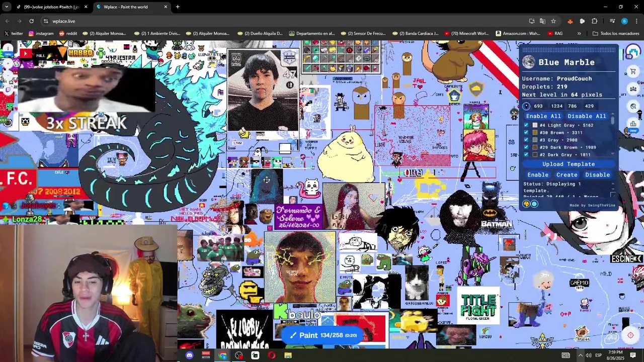Toggle the #30 Brown checkbox
Image resolution: width=644 pixels, height=362 pixels.
[x=526, y=133]
